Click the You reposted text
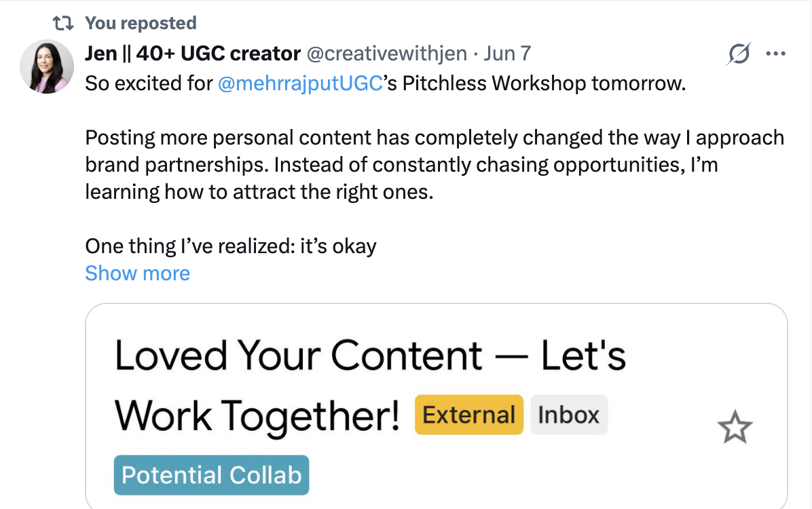812x509 pixels. [141, 23]
